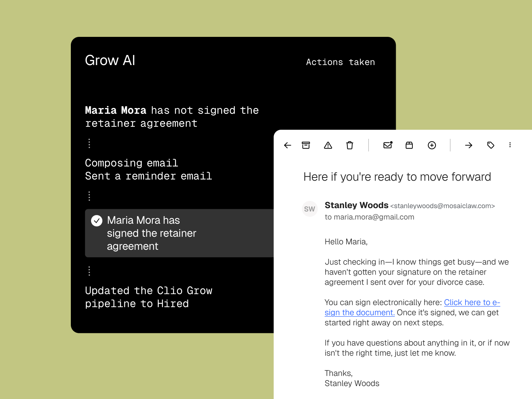Click sender name Stanley Woods
Image resolution: width=532 pixels, height=399 pixels.
[356, 205]
